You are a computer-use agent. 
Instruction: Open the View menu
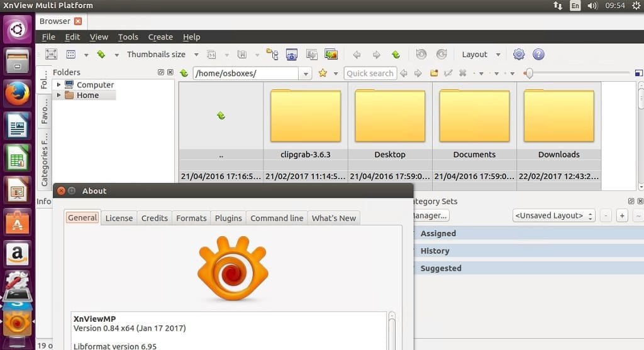(99, 37)
